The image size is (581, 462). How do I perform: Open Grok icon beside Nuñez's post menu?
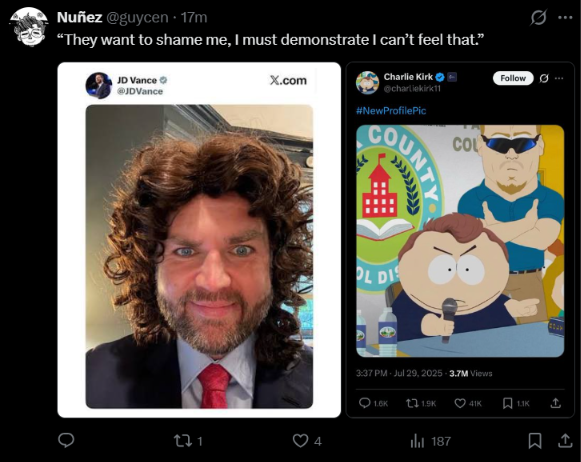[x=538, y=17]
